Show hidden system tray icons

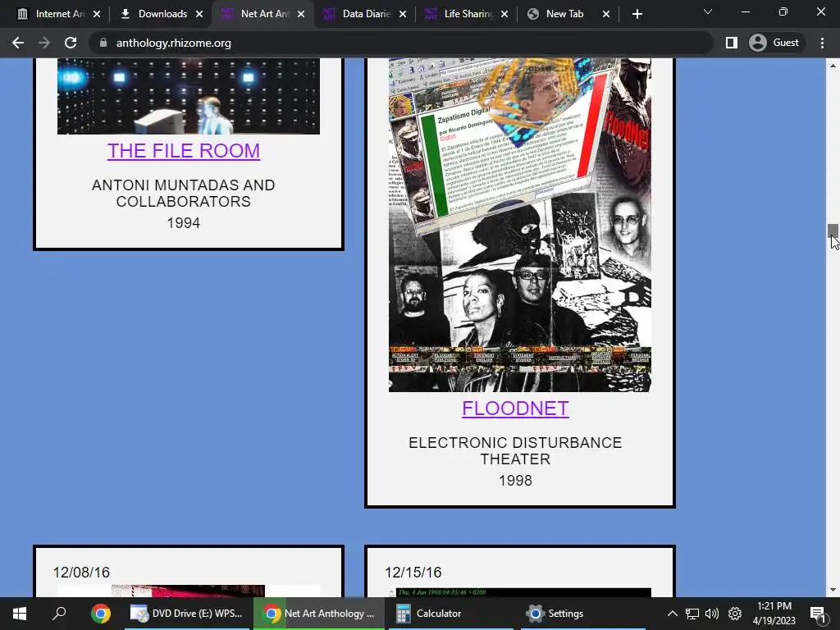pos(673,614)
